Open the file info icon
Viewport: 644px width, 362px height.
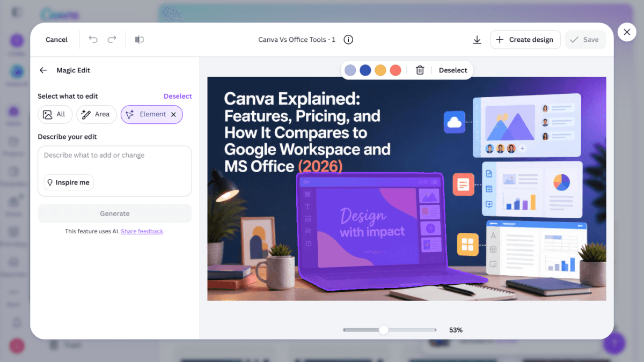[x=348, y=40]
